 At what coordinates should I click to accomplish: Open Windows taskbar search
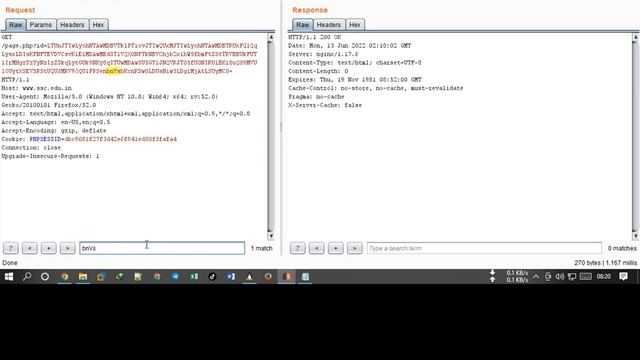tap(27, 277)
